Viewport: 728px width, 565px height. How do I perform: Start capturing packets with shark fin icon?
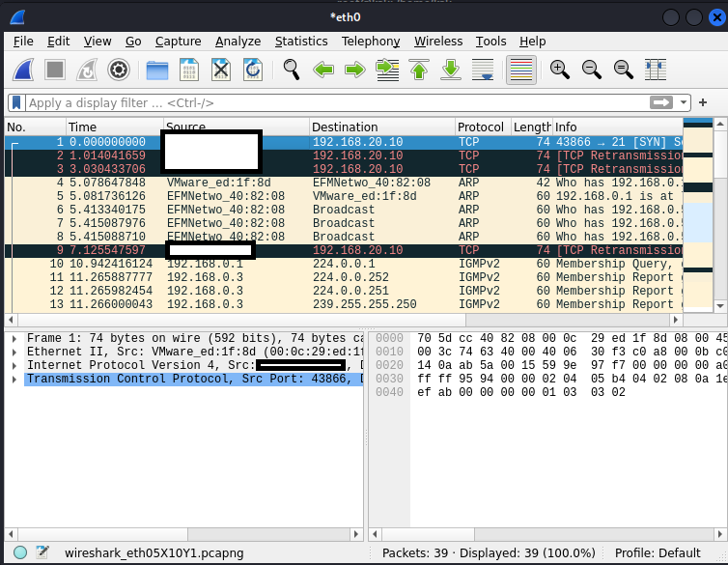(24, 71)
